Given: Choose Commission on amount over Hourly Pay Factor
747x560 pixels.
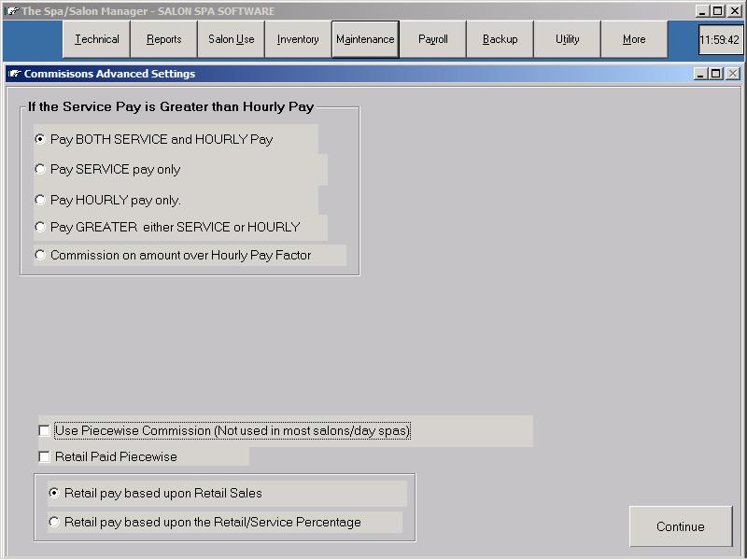Looking at the screenshot, I should point(40,255).
